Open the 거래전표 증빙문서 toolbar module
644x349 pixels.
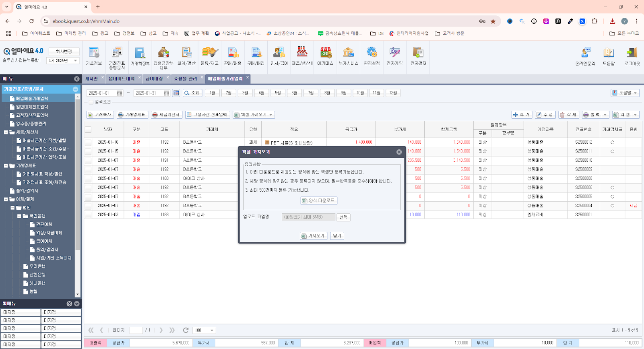tap(117, 58)
